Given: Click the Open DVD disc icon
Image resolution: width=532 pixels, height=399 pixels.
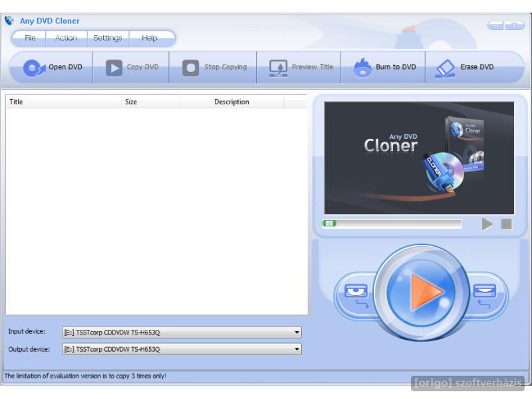Looking at the screenshot, I should (34, 68).
